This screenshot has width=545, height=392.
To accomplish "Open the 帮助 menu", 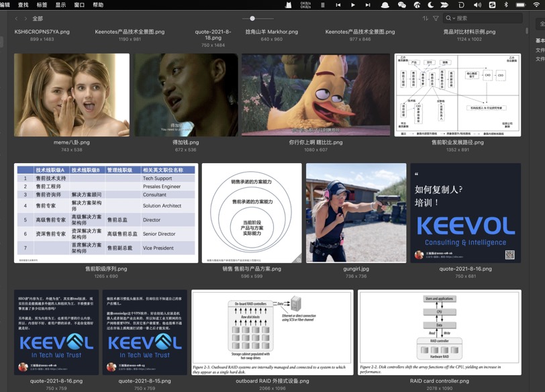I will tap(98, 5).
